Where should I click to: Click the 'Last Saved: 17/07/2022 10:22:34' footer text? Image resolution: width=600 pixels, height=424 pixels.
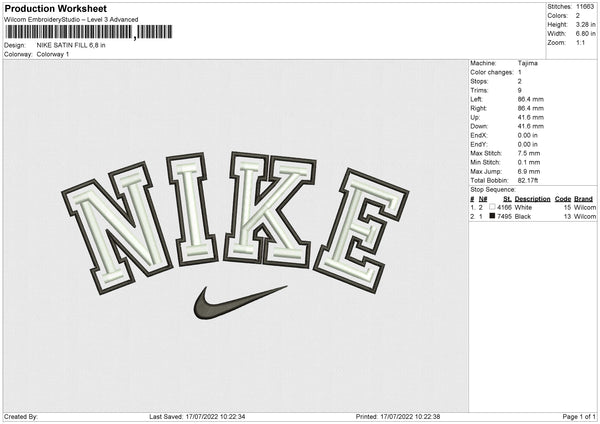197,417
